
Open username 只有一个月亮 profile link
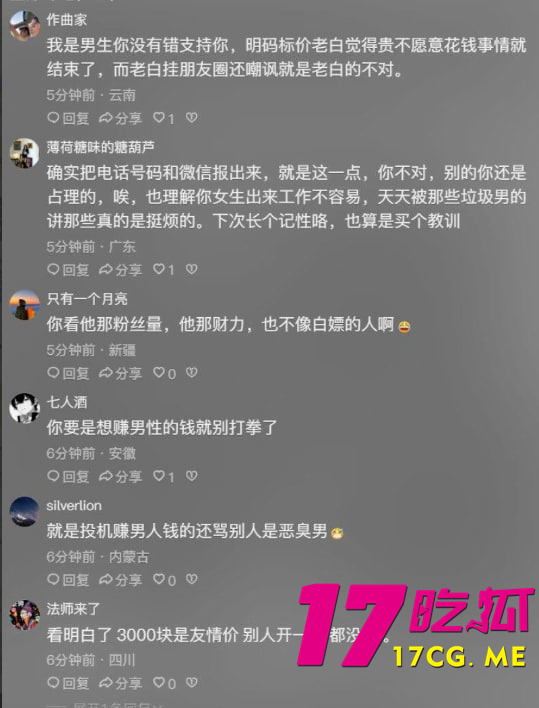pos(87,299)
